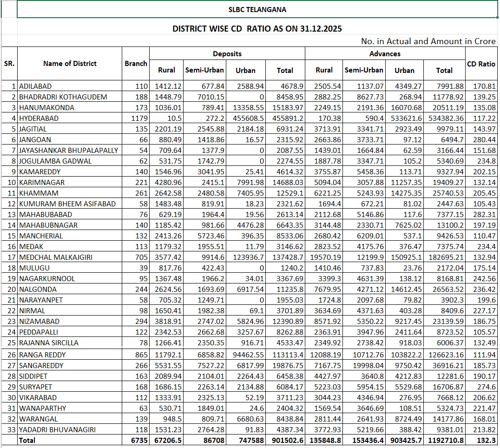Select the KUMURAM BHEEM ASIFABAD cell
This screenshot has width=500, height=448.
pyautogui.click(x=67, y=204)
